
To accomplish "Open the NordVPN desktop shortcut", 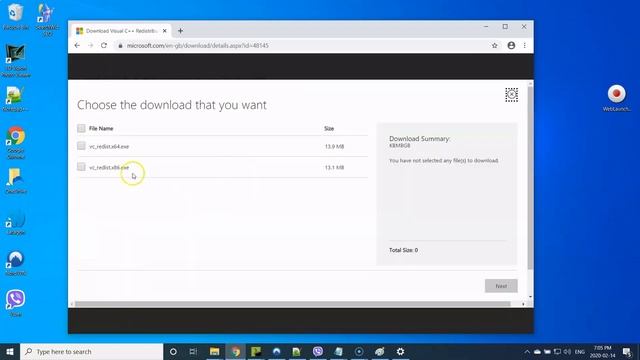I will (x=16, y=263).
